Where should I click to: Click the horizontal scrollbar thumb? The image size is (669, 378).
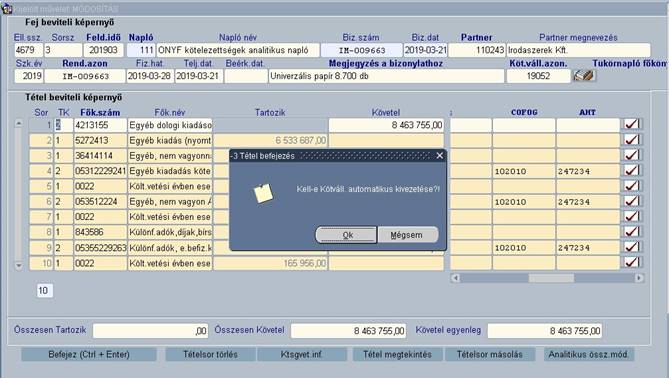551,278
